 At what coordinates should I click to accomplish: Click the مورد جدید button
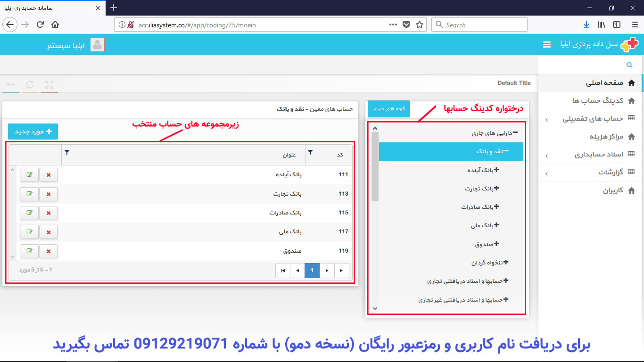coord(33,132)
